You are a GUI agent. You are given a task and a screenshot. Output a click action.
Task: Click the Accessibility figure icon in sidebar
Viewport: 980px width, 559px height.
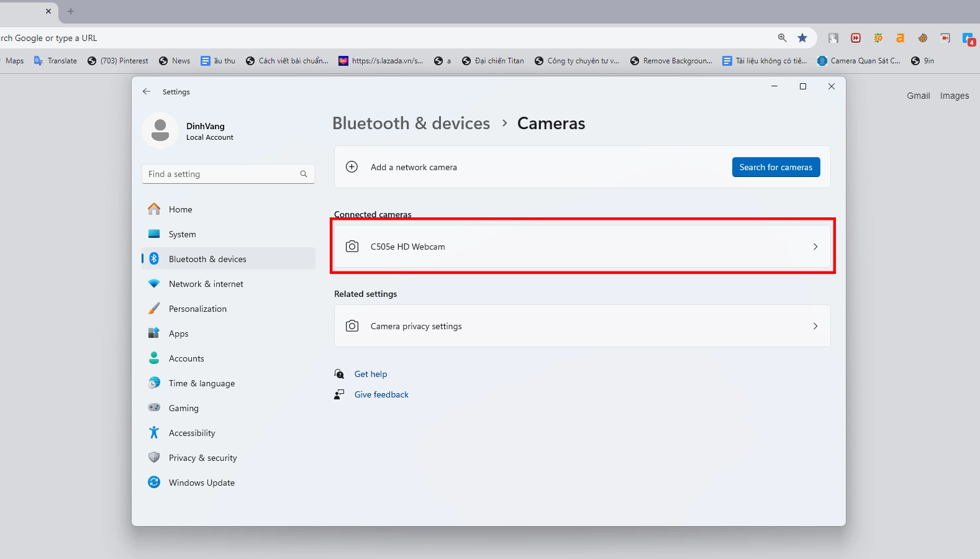(x=154, y=433)
